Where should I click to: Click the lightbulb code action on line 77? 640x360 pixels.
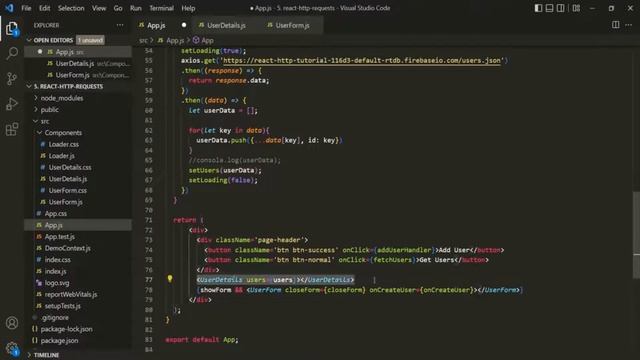170,279
